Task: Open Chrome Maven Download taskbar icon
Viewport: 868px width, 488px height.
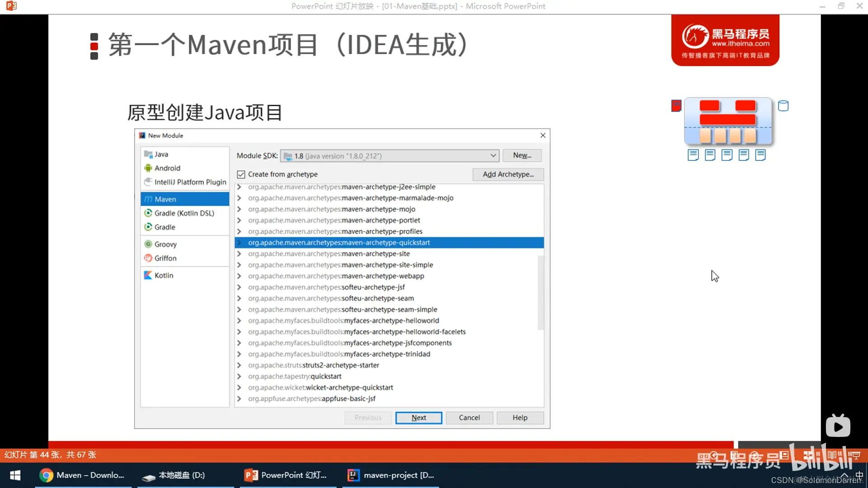Action: 46,475
